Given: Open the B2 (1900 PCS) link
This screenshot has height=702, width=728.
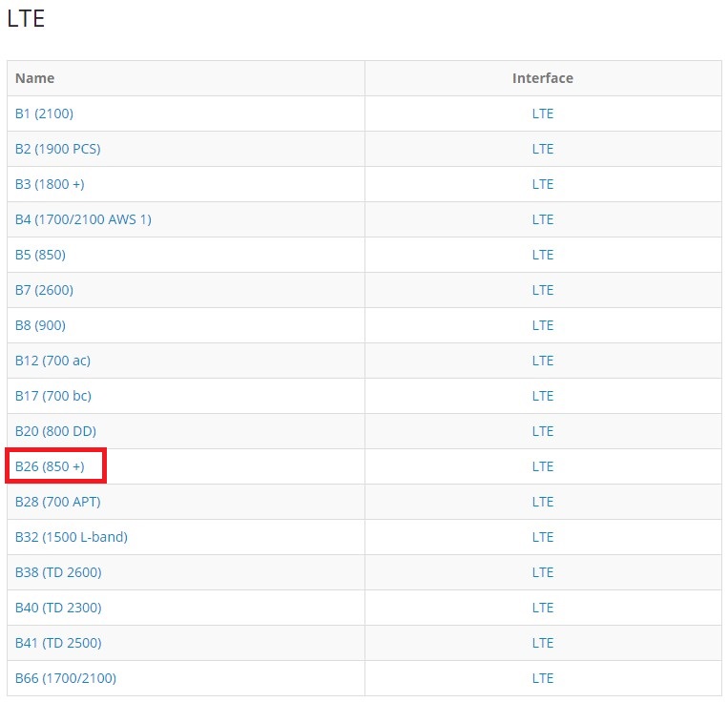Looking at the screenshot, I should (x=58, y=149).
